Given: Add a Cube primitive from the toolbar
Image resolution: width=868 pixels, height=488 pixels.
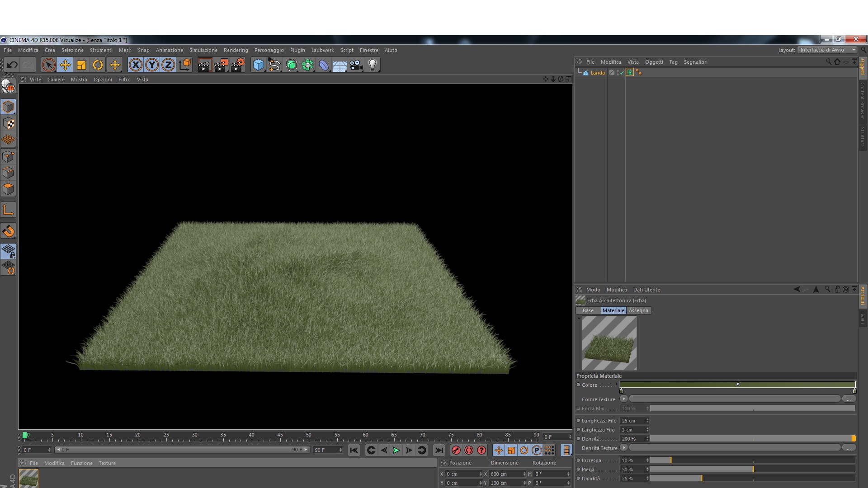Looking at the screenshot, I should click(258, 65).
